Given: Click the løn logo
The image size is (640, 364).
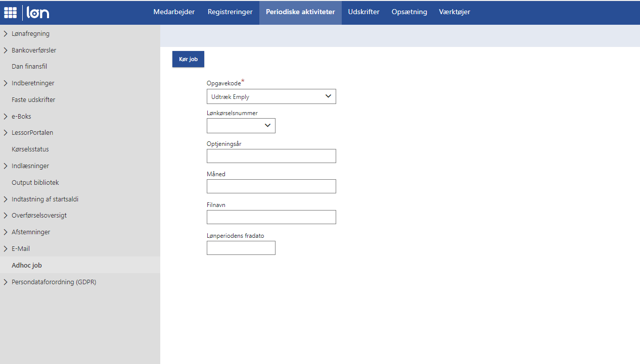Looking at the screenshot, I should click(38, 13).
